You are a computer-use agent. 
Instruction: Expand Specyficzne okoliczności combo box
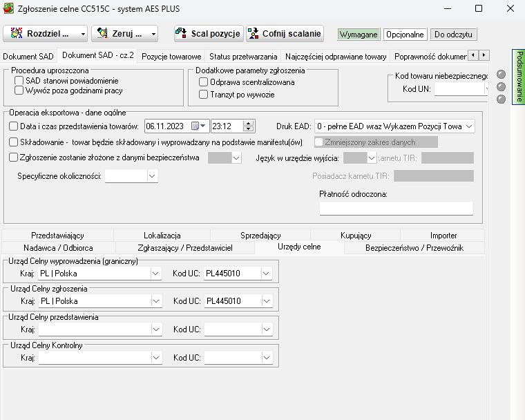tap(152, 176)
